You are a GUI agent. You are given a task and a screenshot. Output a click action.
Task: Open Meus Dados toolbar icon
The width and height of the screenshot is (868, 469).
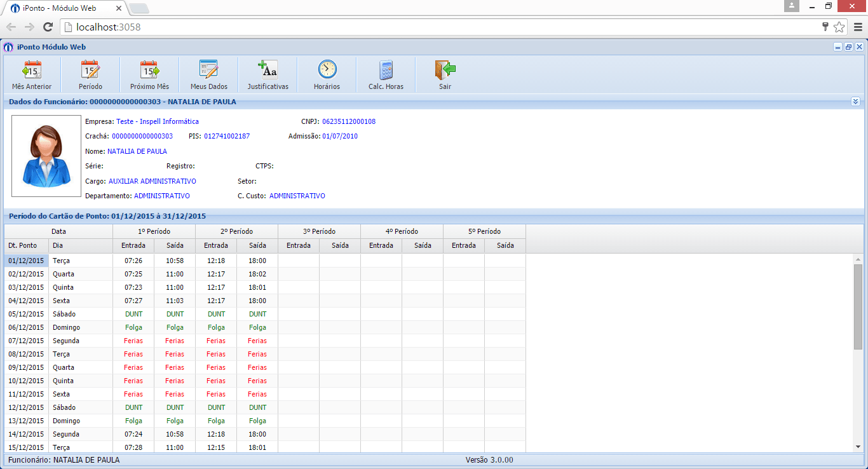(208, 70)
